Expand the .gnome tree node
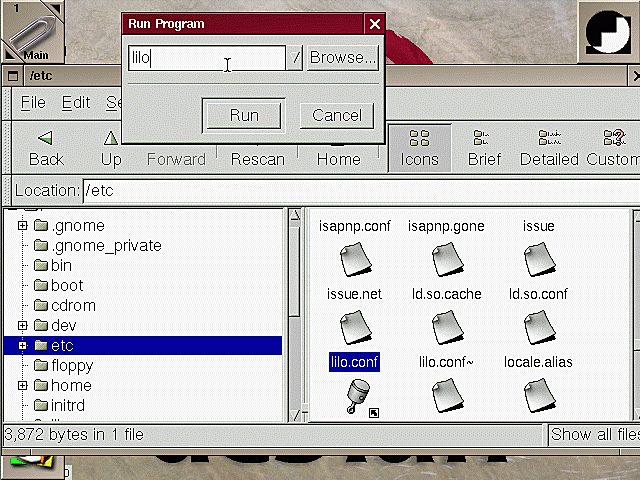Viewport: 640px width, 480px height. click(22, 225)
